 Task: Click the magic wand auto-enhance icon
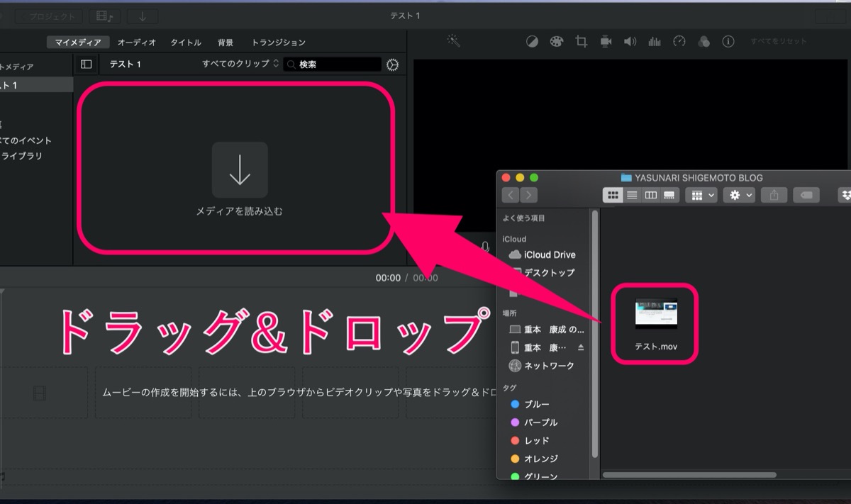coord(454,41)
